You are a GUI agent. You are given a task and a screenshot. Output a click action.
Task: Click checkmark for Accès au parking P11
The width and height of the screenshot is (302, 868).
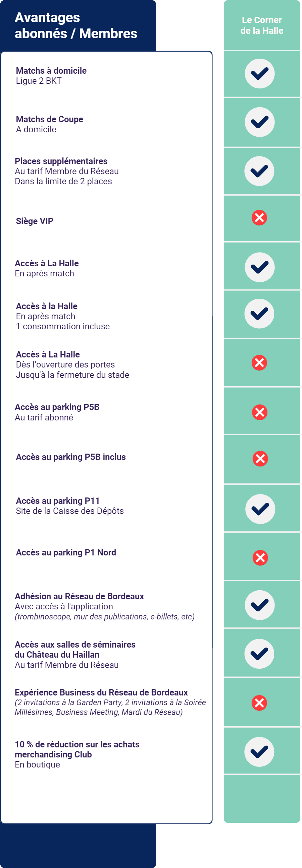260,509
